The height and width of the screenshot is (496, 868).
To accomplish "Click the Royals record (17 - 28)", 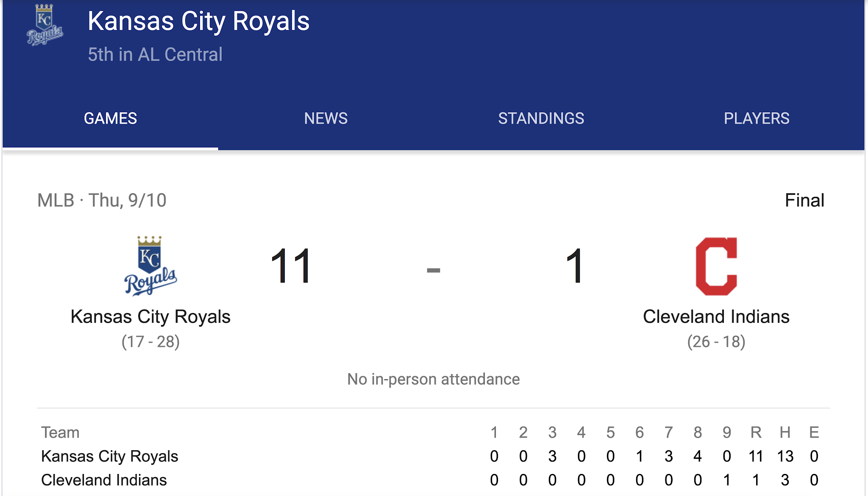I will coord(150,341).
